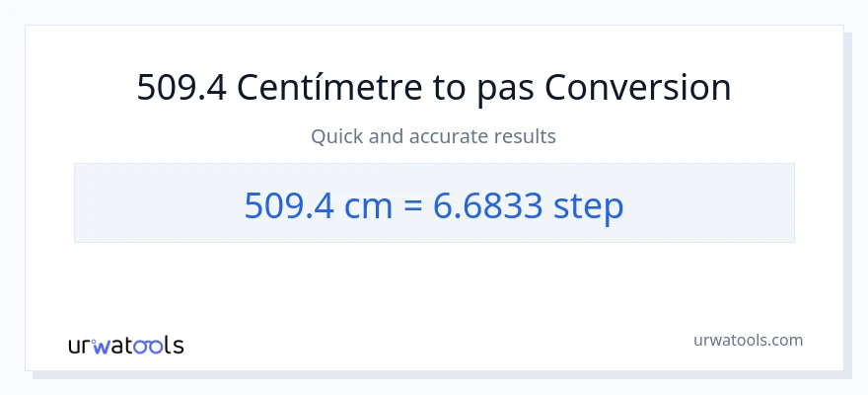Click the word "results" in the subtitle
The image size is (868, 395).
524,136
